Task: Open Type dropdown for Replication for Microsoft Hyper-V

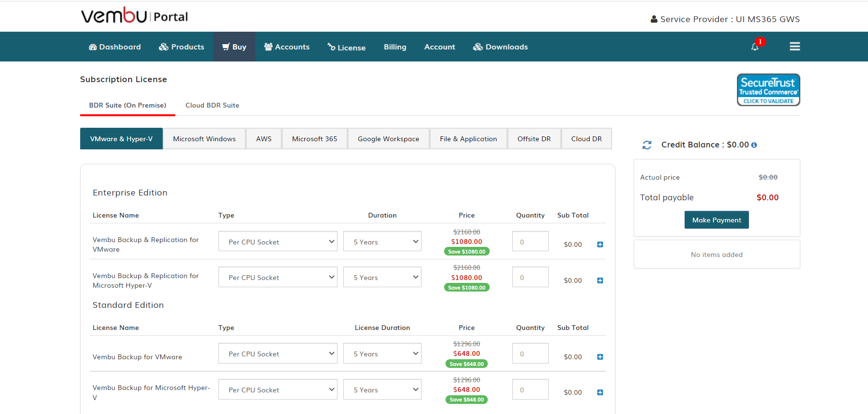Action: coord(278,277)
